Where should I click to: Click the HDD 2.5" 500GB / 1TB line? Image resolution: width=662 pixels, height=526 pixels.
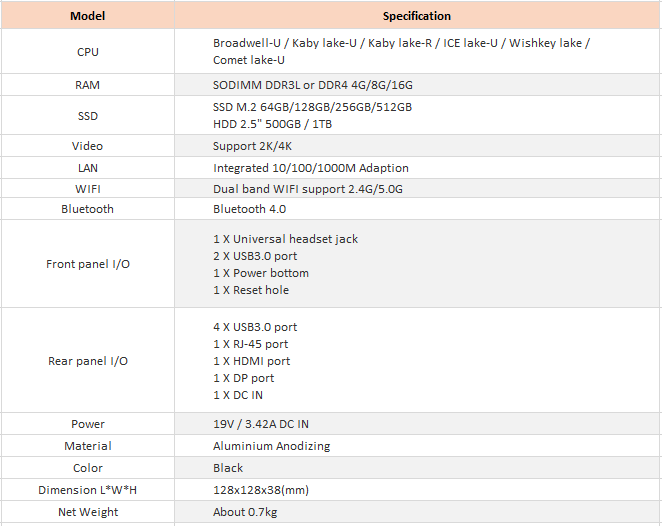pyautogui.click(x=272, y=124)
